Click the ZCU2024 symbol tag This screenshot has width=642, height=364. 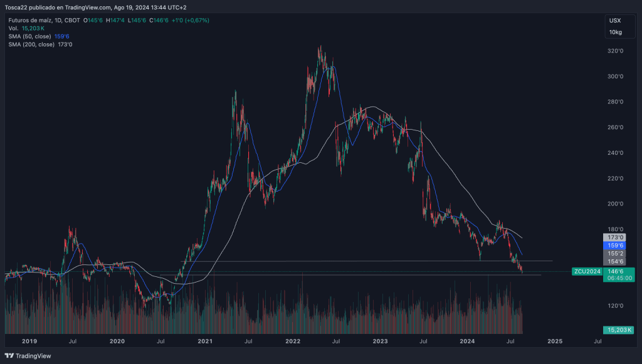[587, 271]
